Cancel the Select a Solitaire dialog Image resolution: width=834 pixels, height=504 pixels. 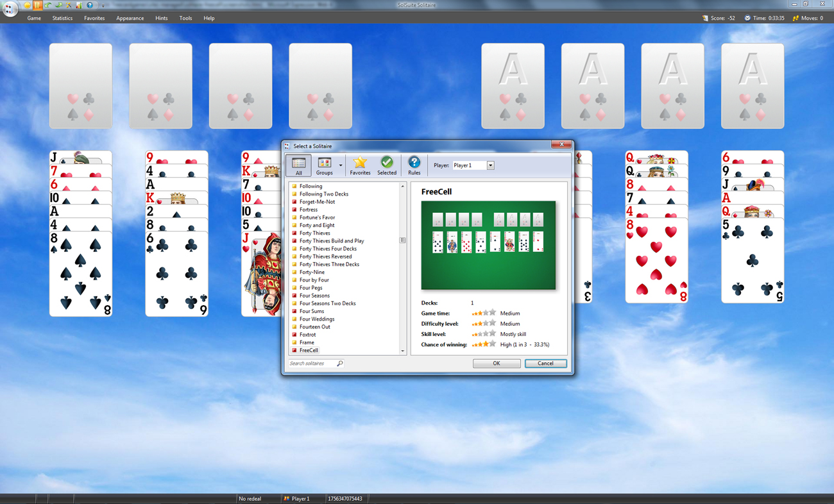(x=545, y=364)
